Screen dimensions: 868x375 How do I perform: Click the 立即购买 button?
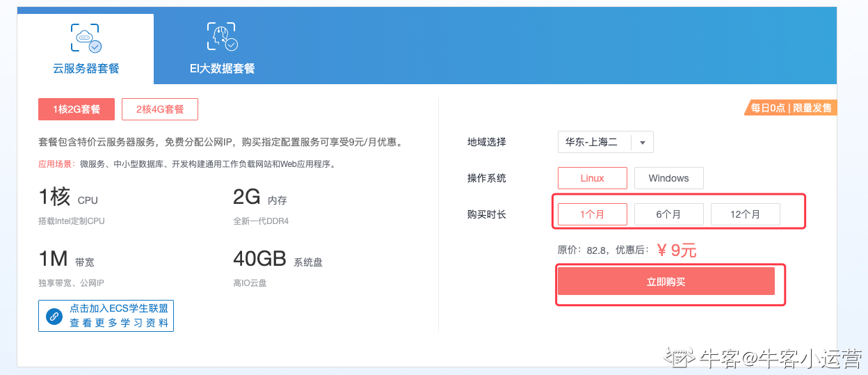pyautogui.click(x=666, y=282)
